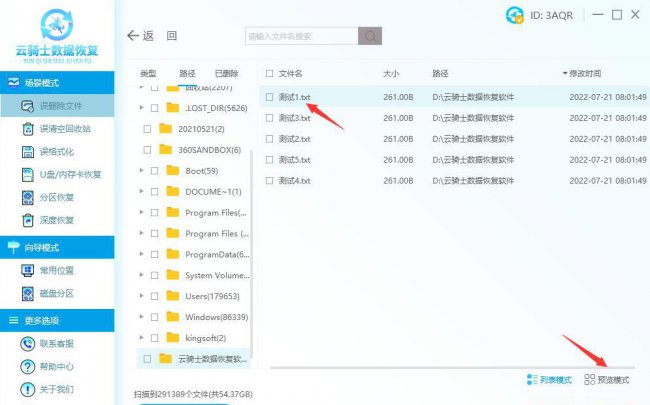Expand the System Volume tree node
The width and height of the screenshot is (650, 405).
[141, 274]
